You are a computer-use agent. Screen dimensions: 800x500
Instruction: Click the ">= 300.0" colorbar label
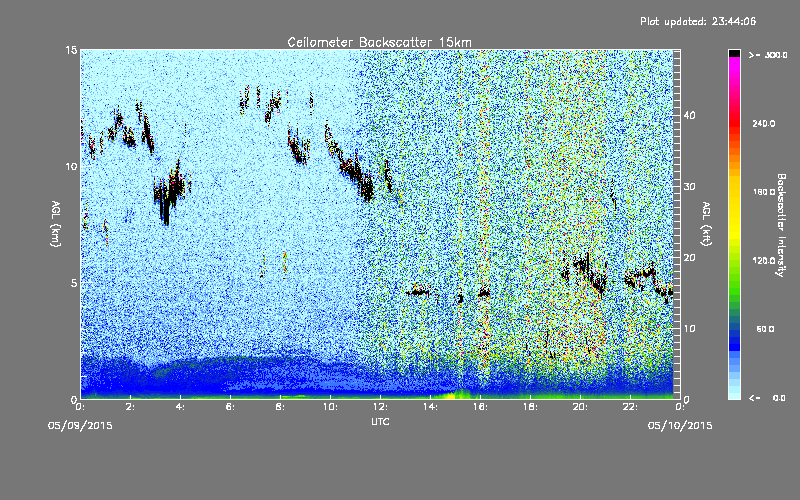[x=768, y=55]
